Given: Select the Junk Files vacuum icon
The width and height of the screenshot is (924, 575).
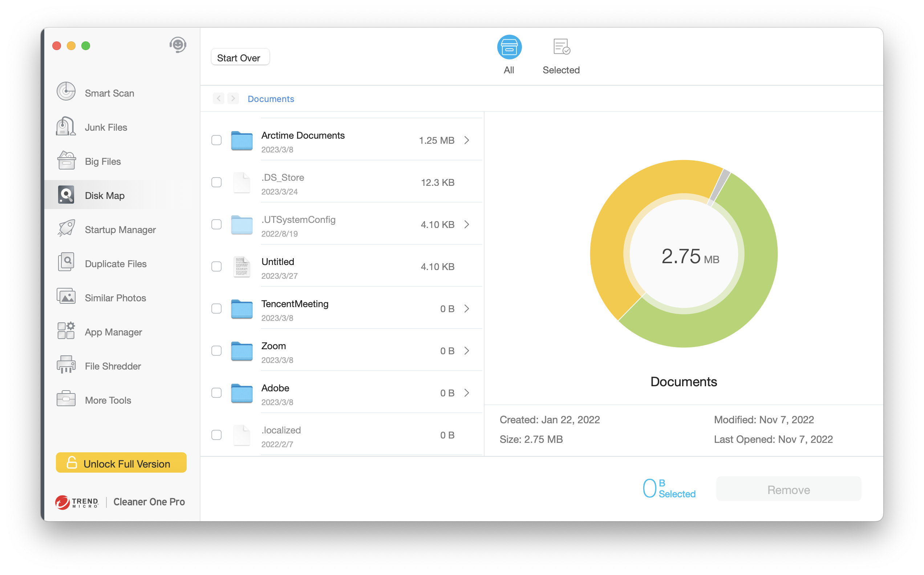Looking at the screenshot, I should click(x=66, y=127).
